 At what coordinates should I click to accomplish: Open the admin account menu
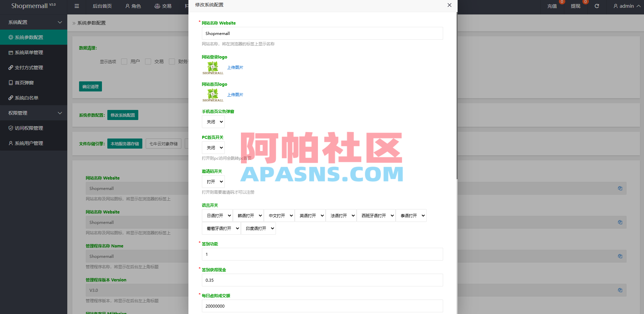[626, 6]
